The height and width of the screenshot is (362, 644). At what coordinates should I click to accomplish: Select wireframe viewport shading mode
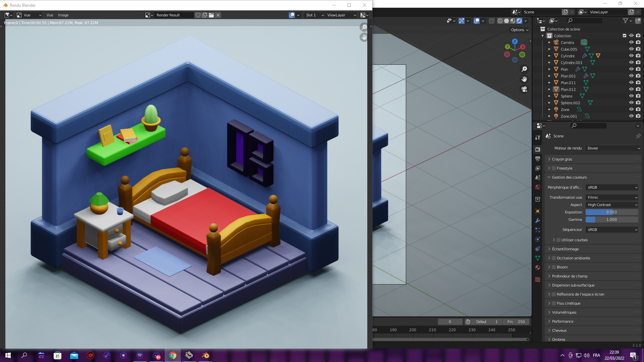pos(500,21)
